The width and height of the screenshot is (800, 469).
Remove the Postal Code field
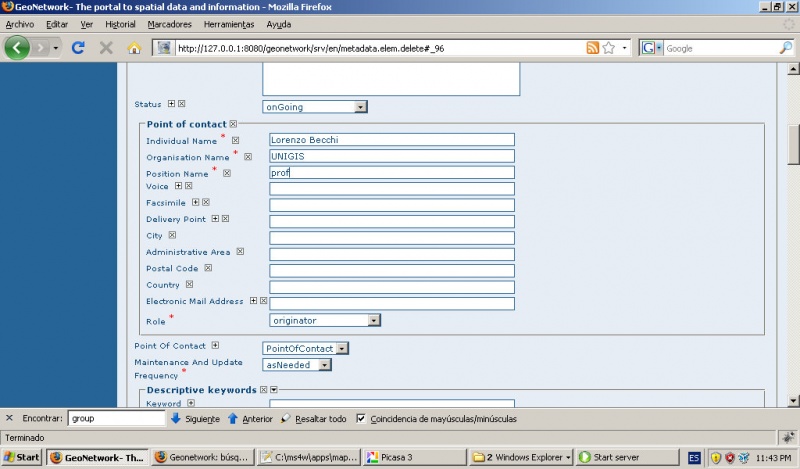(x=208, y=268)
